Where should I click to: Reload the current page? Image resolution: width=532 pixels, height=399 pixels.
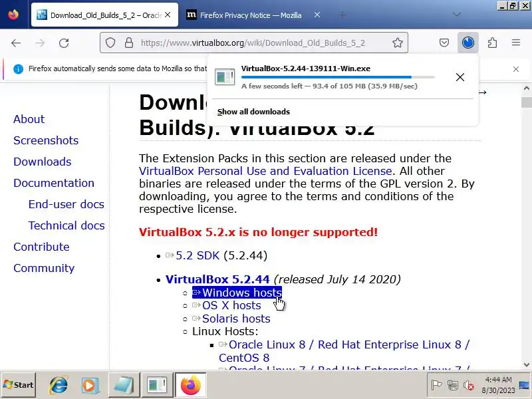[64, 43]
